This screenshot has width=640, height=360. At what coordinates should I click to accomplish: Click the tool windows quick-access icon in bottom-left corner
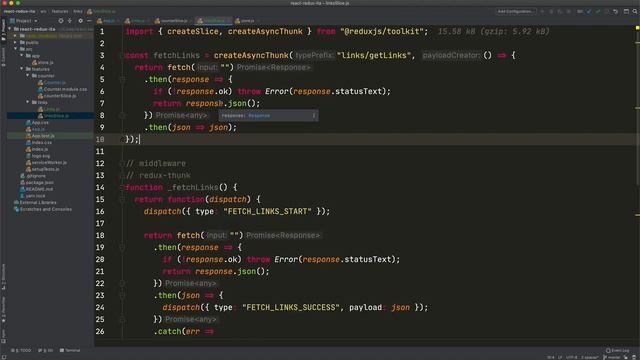pos(4,357)
